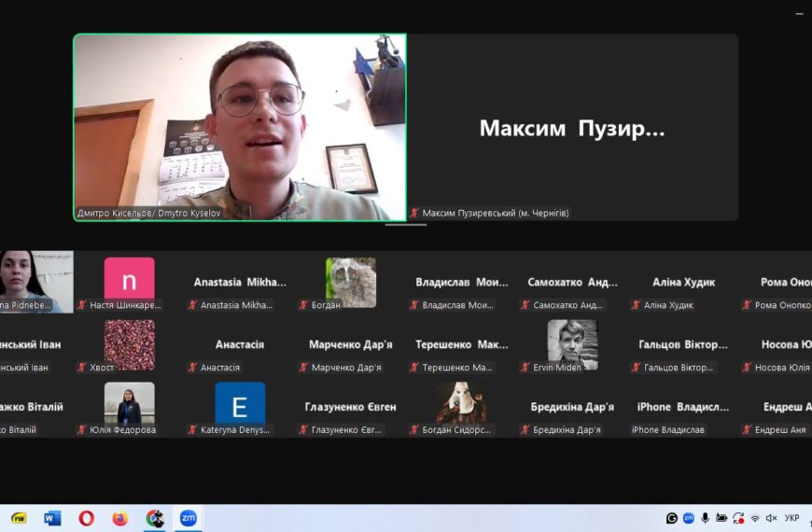
Task: Click the sync tray icon with red dot
Action: 738,518
